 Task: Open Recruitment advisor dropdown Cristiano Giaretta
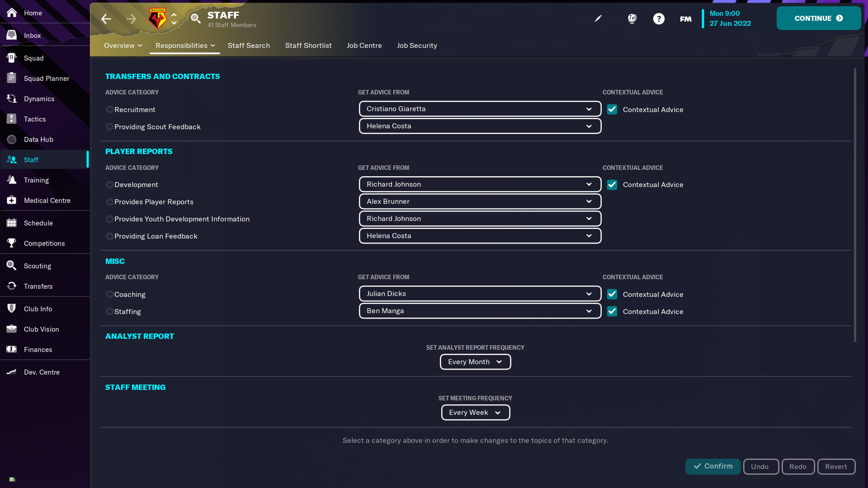[480, 109]
